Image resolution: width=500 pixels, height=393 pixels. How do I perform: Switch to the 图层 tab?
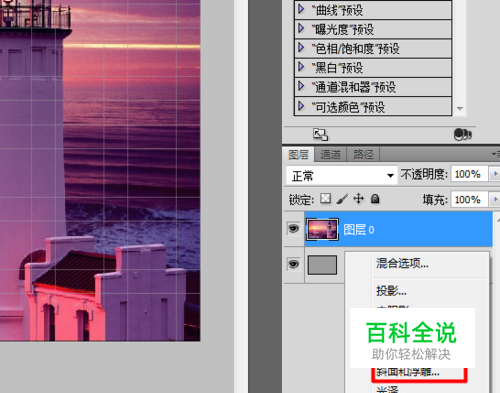(299, 155)
